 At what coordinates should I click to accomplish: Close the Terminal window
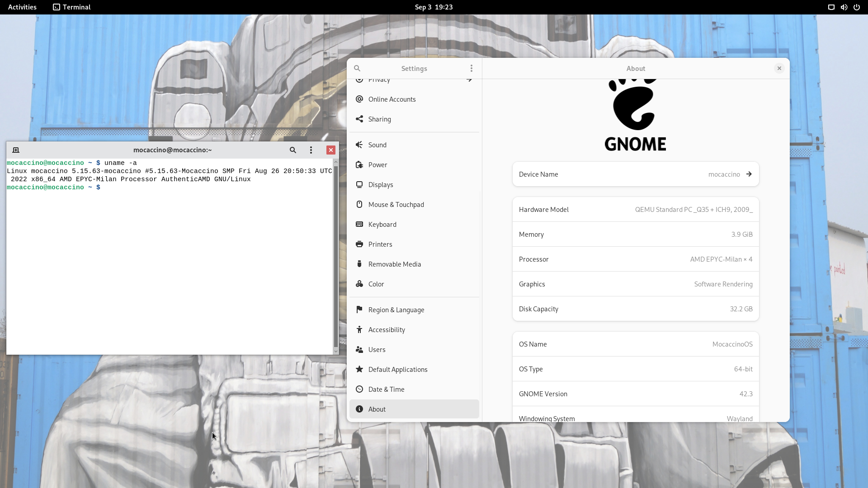tap(331, 150)
